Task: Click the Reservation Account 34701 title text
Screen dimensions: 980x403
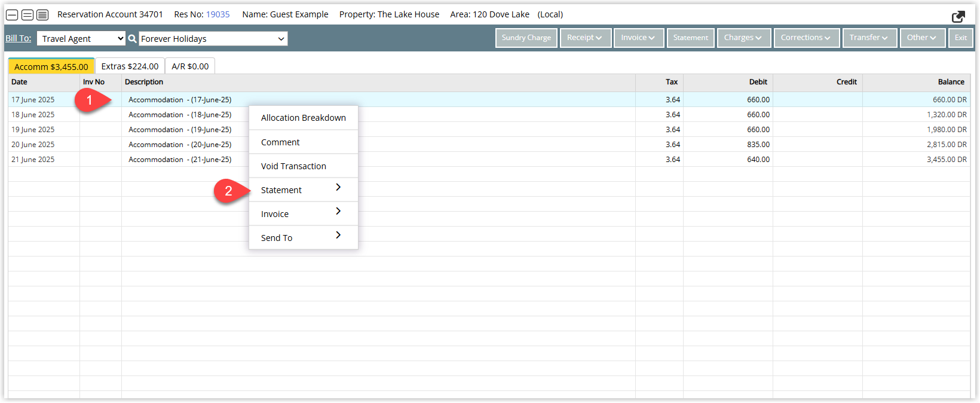Action: (110, 14)
